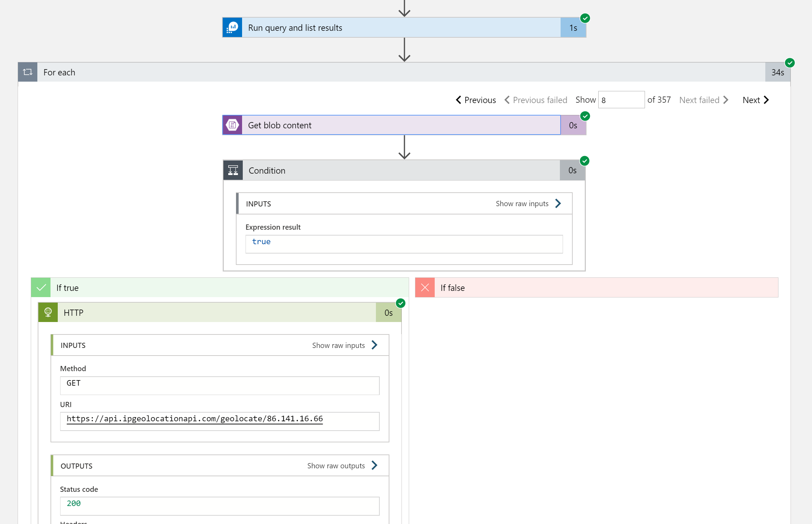Click the Run query and list results icon
This screenshot has width=812, height=524.
(x=232, y=28)
